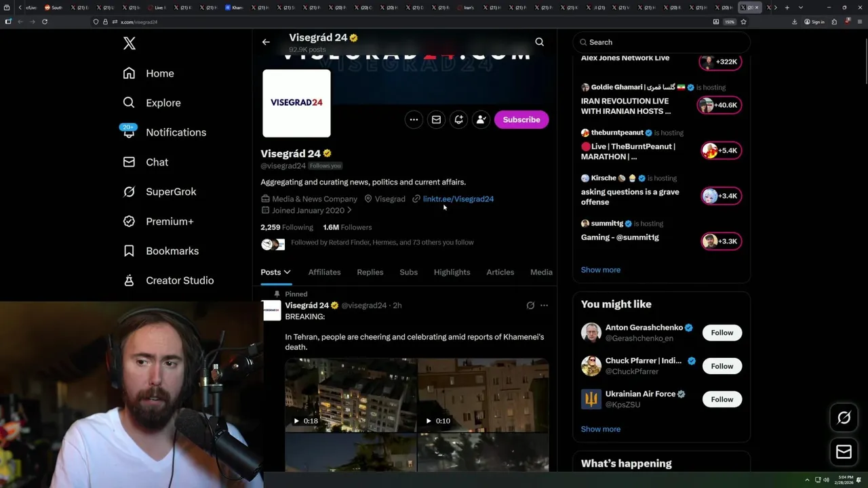Open floating messages envelope button
868x488 pixels.
[844, 452]
